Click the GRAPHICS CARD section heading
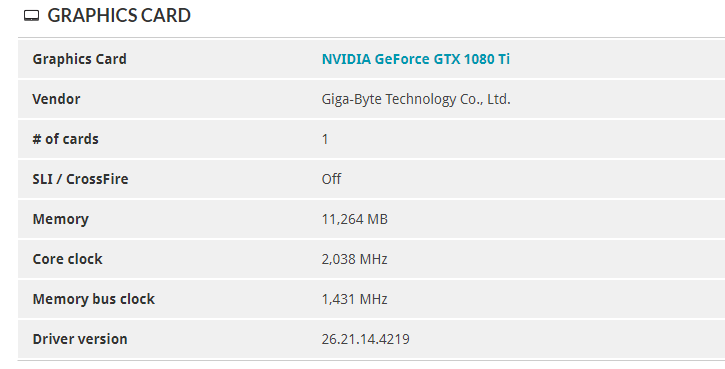The width and height of the screenshot is (725, 369). [119, 15]
